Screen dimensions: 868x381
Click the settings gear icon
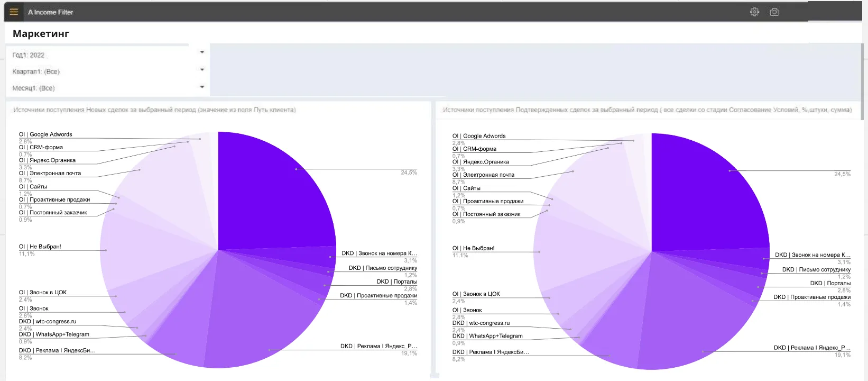(x=754, y=12)
